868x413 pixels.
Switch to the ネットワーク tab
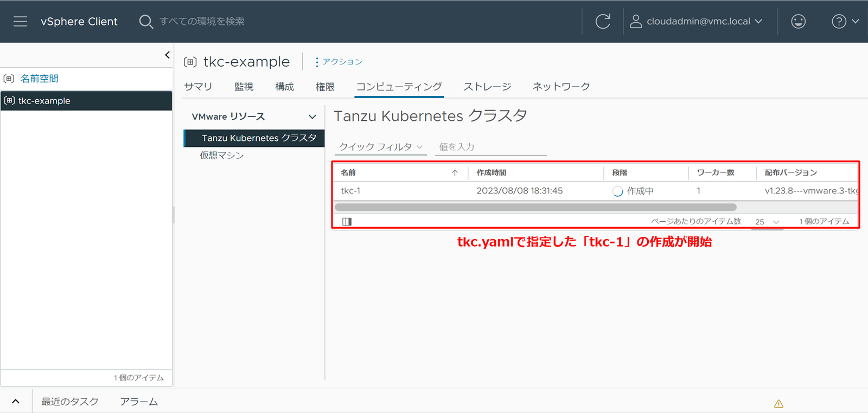pyautogui.click(x=561, y=87)
